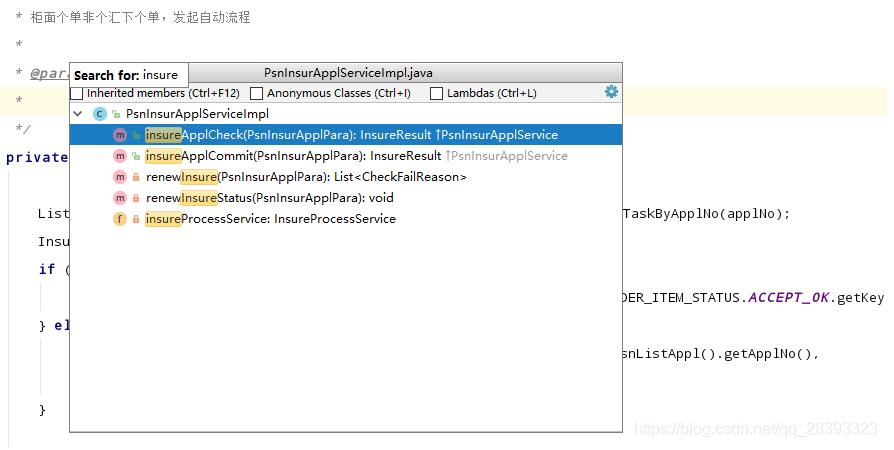
Task: Select the insureApplCheck method row
Action: click(x=346, y=135)
